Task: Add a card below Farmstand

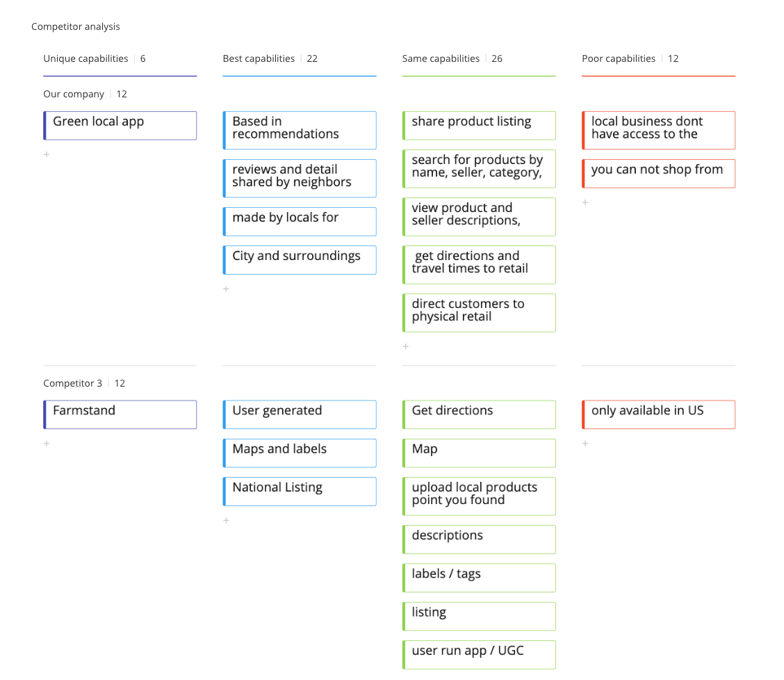Action: click(47, 444)
